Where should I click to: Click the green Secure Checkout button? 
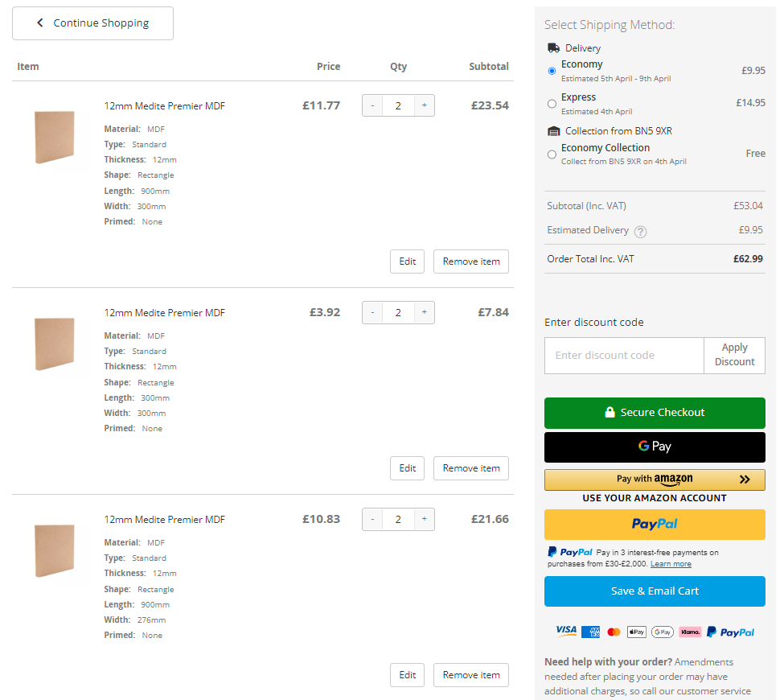tap(655, 413)
